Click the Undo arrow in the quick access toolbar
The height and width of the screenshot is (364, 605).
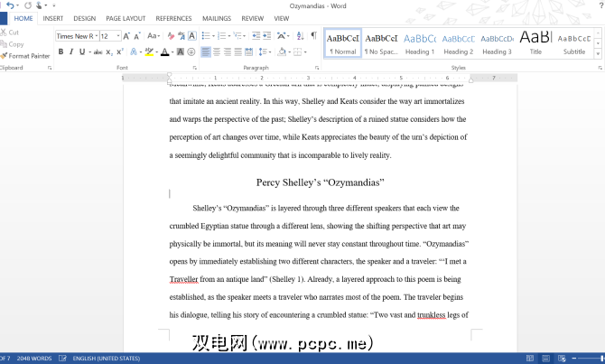pyautogui.click(x=10, y=5)
